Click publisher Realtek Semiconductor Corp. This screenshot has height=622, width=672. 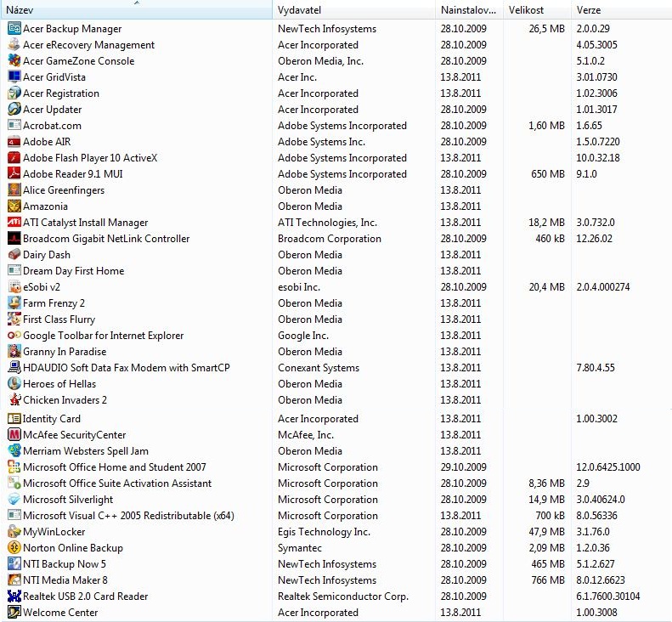click(343, 597)
